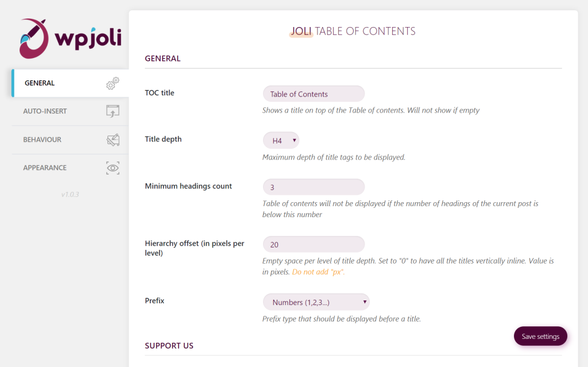Open the General settings tab
Viewport: 588px width, 367px height.
[40, 83]
